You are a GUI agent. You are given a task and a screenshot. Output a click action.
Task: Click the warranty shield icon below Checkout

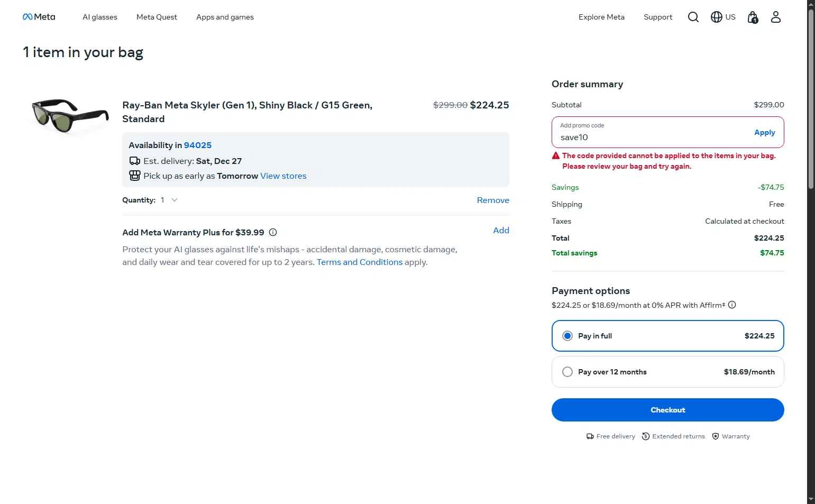coord(716,436)
